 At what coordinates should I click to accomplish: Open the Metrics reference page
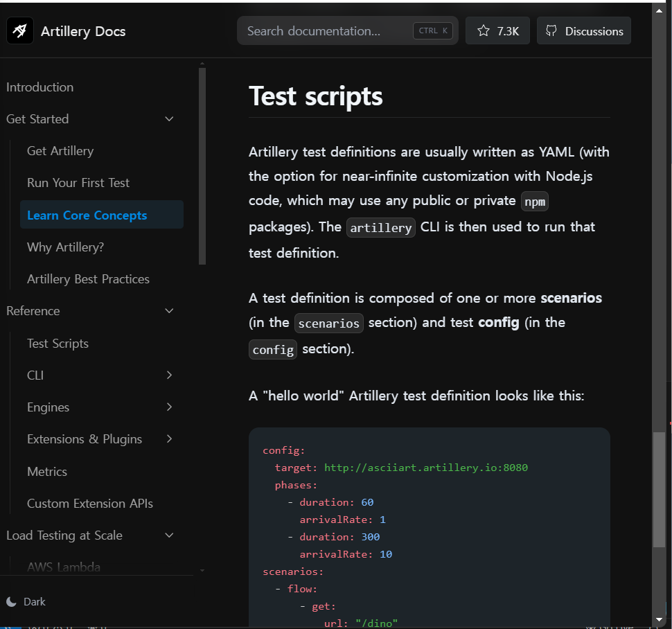pos(46,472)
